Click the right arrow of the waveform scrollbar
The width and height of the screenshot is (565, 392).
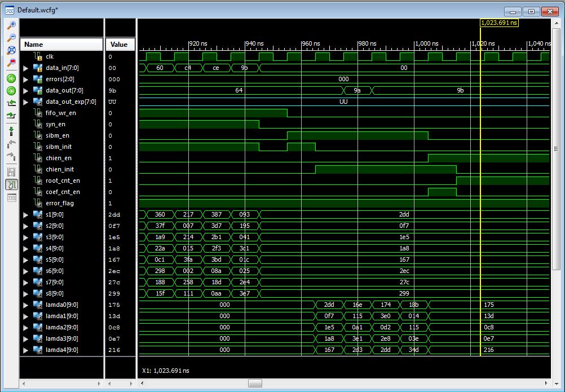[x=546, y=384]
